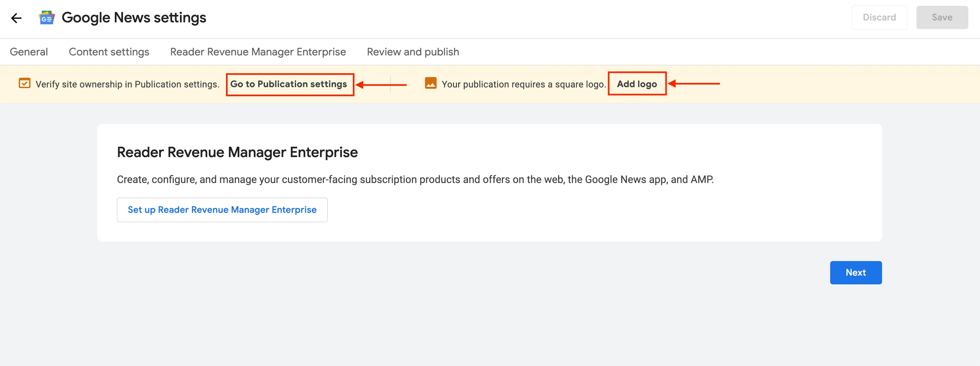Open Go to Publication settings link
This screenshot has height=366, width=980.
(x=289, y=84)
